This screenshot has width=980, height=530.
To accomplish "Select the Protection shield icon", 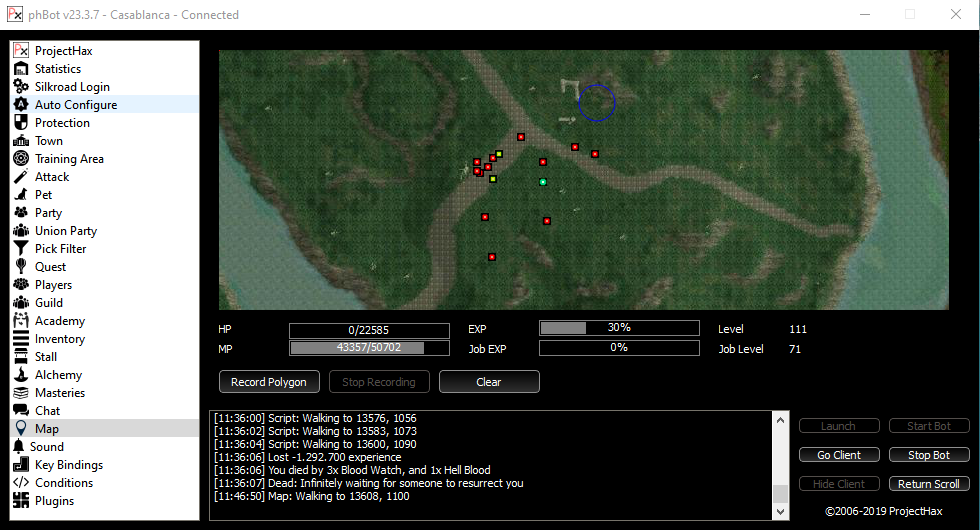I will coord(21,123).
